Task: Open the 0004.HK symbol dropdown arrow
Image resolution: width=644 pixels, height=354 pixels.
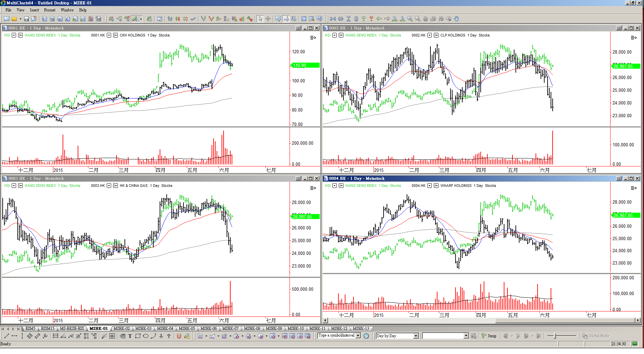Action: tap(429, 186)
